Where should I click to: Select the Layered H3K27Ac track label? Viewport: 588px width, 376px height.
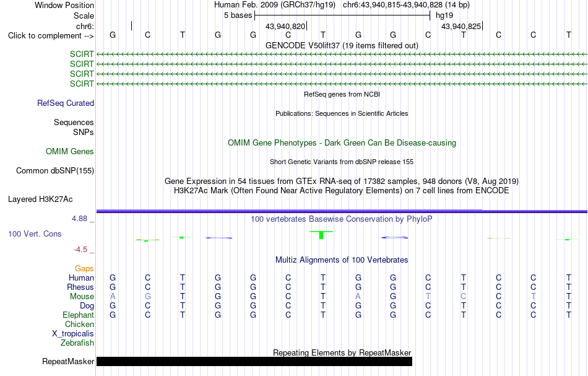tap(40, 199)
